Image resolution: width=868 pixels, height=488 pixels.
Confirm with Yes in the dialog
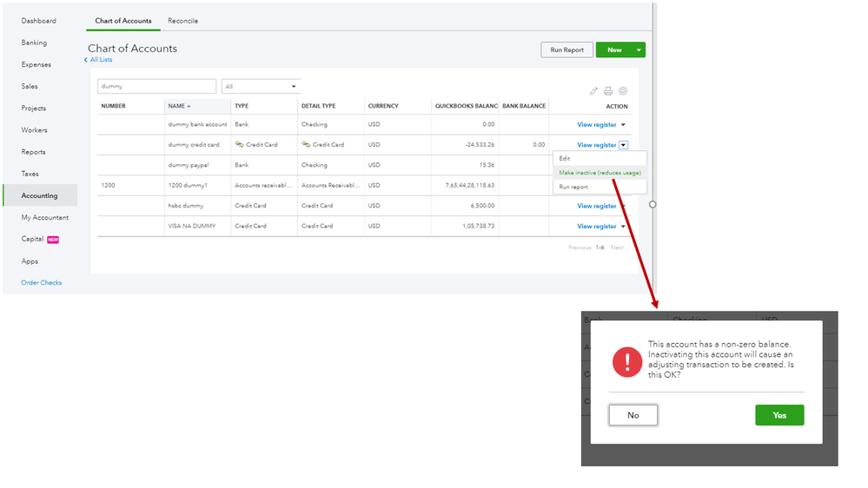(x=779, y=415)
